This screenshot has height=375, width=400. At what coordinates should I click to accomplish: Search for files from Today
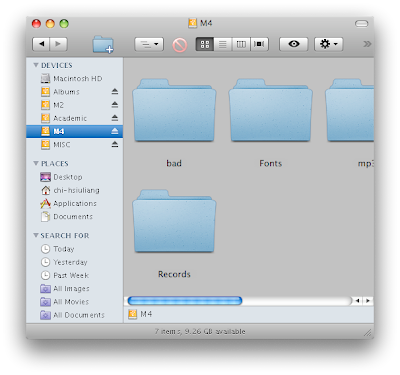click(x=74, y=249)
